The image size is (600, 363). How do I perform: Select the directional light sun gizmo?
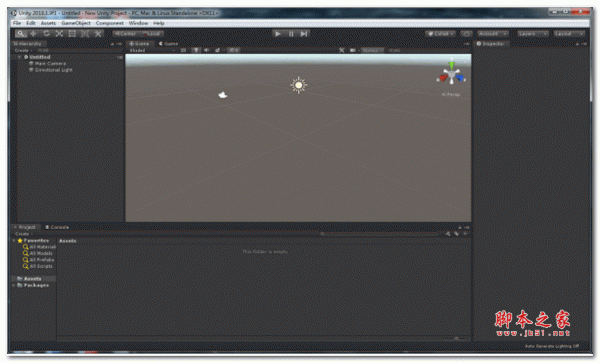click(x=298, y=85)
